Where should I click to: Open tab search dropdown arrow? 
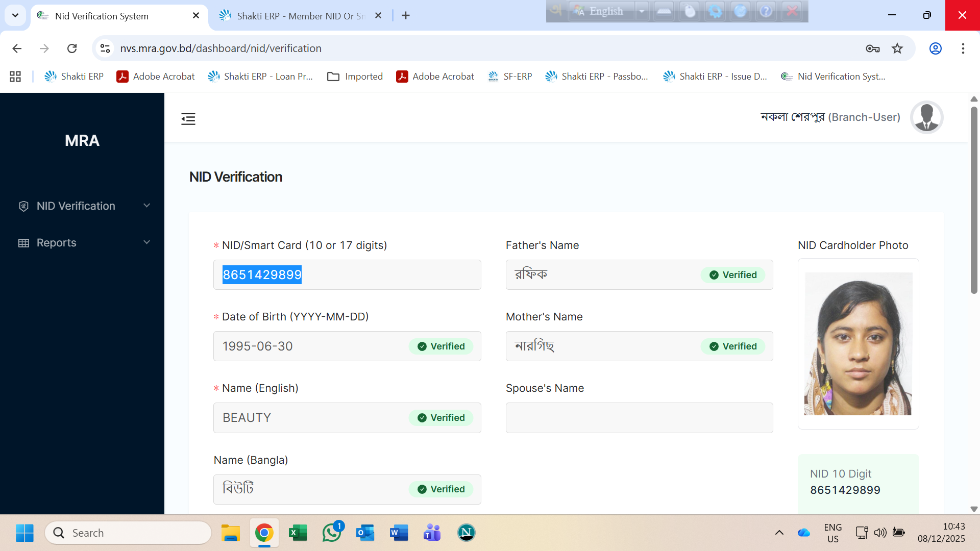pyautogui.click(x=15, y=15)
